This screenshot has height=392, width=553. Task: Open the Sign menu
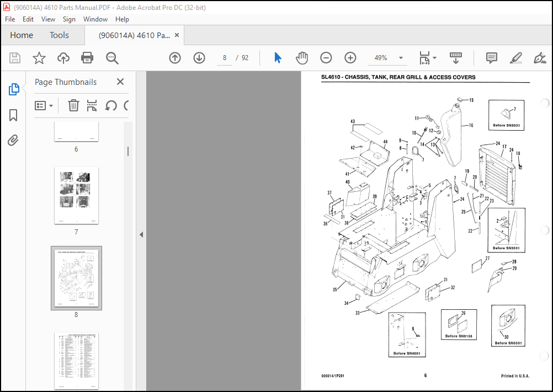click(69, 19)
